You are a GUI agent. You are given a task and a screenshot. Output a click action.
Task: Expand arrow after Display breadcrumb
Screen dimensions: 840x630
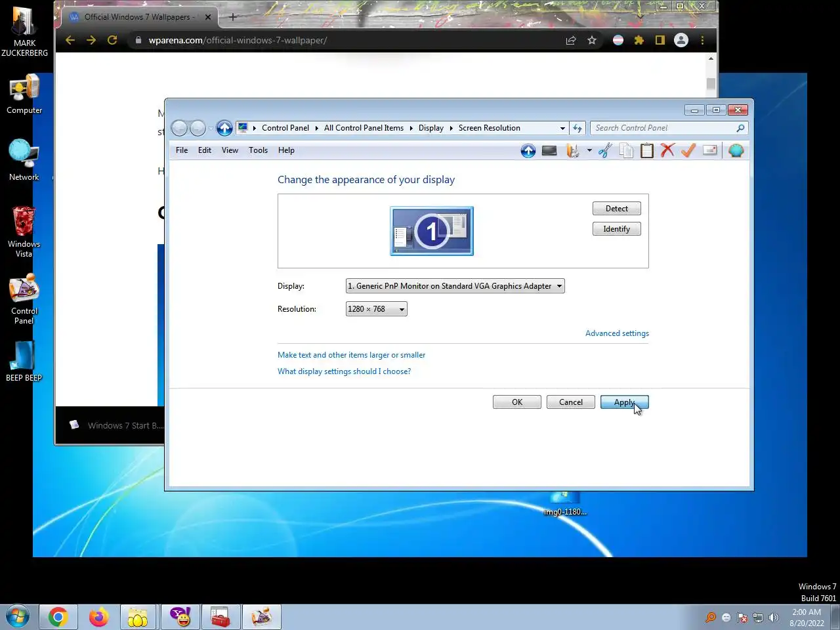click(x=451, y=128)
